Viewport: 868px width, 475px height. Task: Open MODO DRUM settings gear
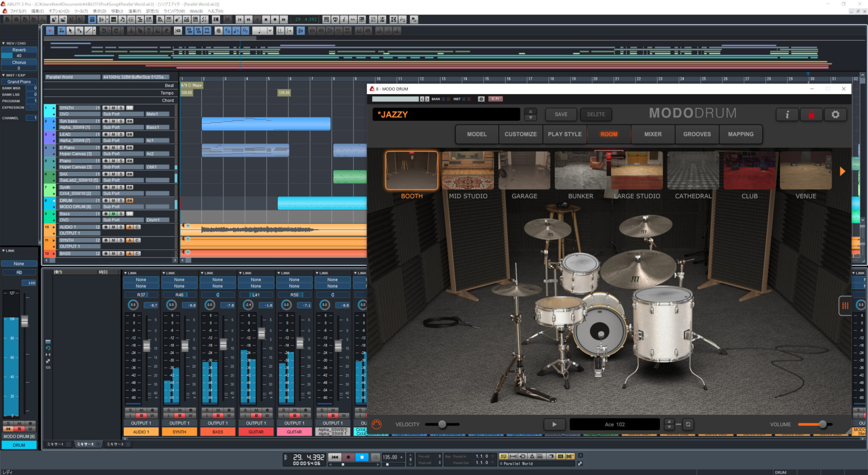coord(835,115)
